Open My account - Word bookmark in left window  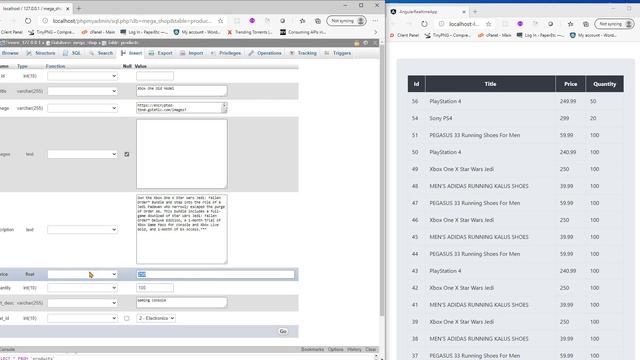pos(197,32)
